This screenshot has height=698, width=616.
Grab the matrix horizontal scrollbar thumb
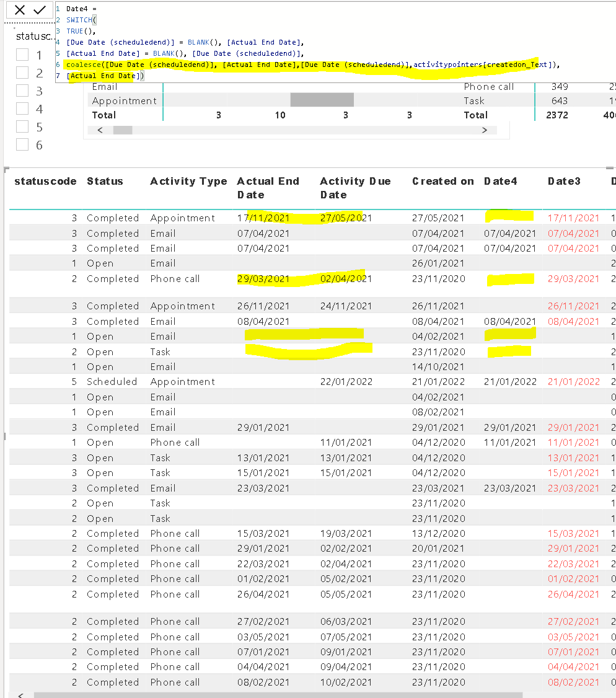click(123, 130)
